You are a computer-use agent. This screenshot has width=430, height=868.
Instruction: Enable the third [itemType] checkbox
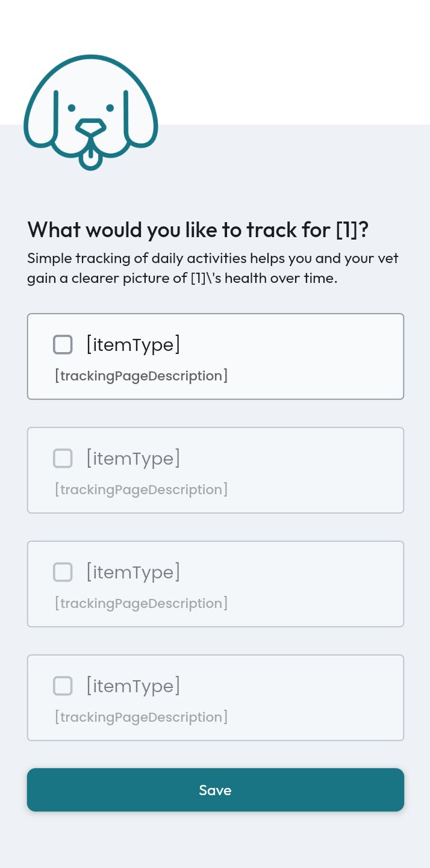click(63, 572)
